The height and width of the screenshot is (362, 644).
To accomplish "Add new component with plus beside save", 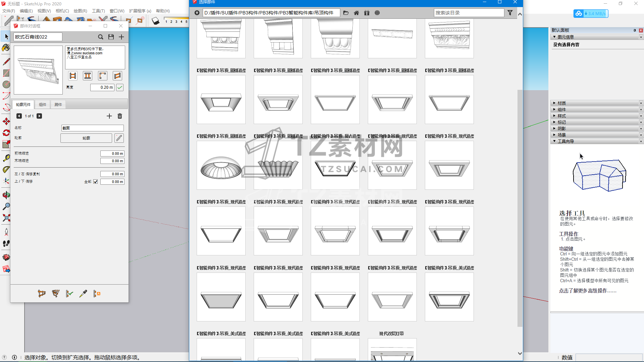I will (121, 37).
